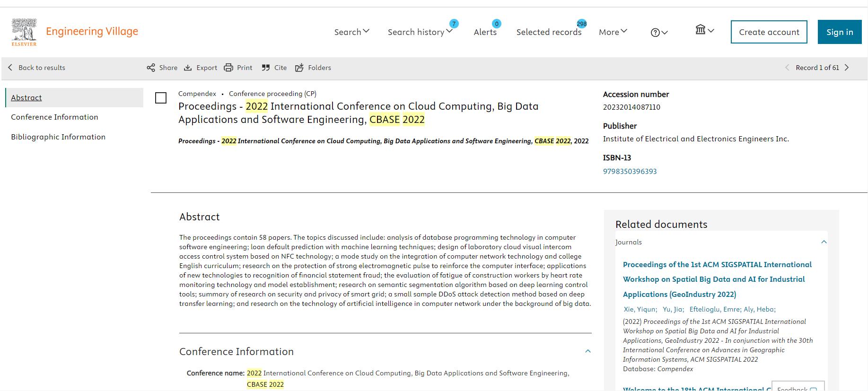Open the Search history dropdown

[421, 32]
